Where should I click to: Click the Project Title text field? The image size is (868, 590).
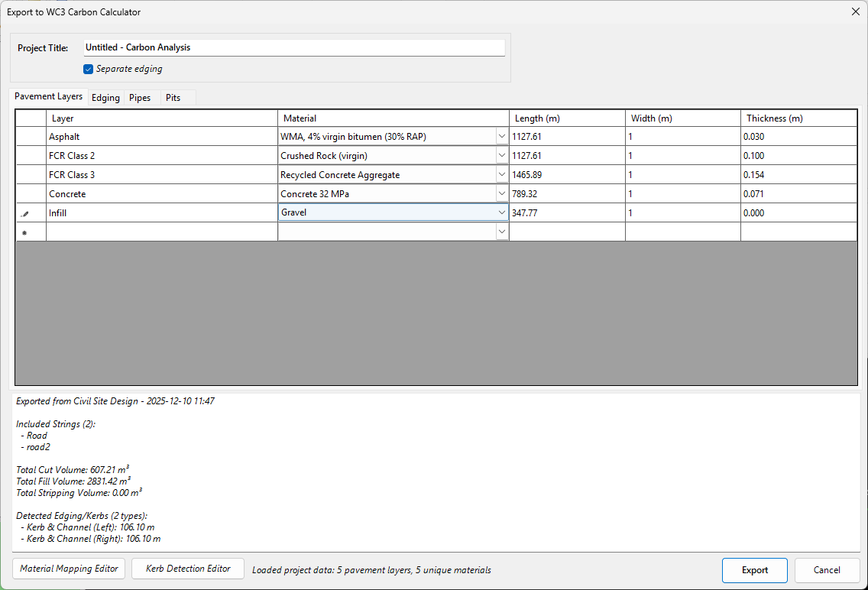[294, 47]
